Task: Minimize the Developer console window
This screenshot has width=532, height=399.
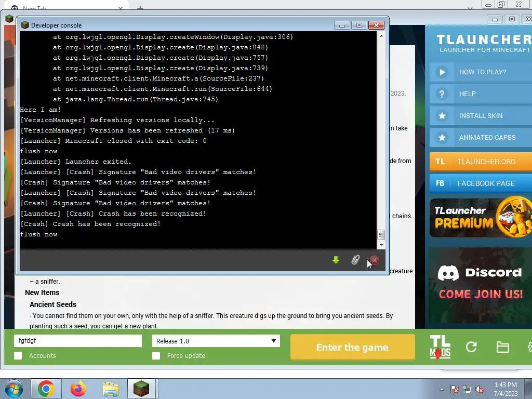Action: (342, 25)
